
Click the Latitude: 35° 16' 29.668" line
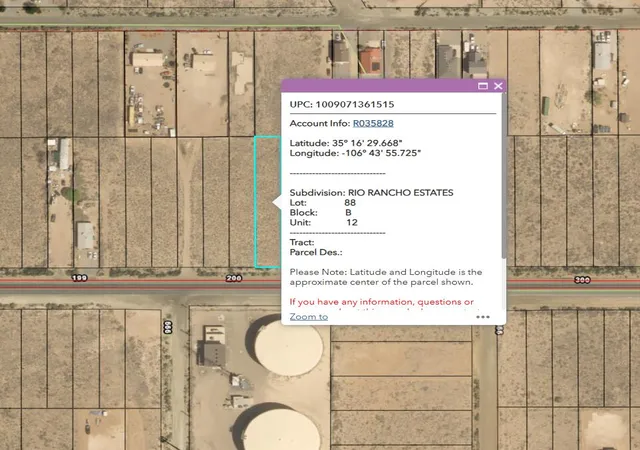coord(346,143)
